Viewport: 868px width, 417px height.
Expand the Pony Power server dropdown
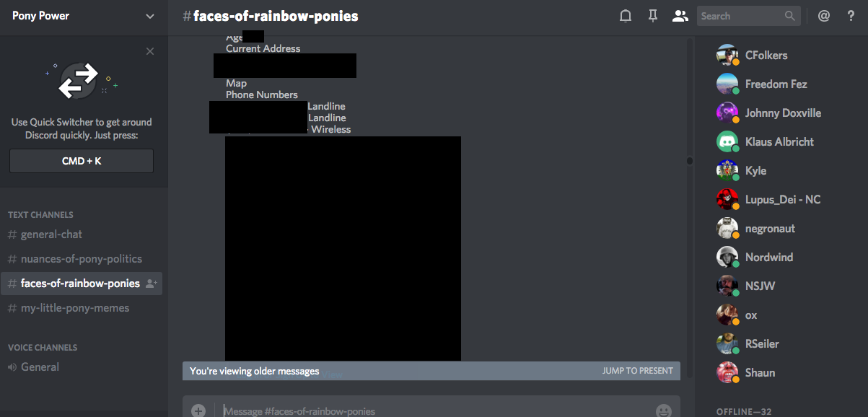[150, 16]
